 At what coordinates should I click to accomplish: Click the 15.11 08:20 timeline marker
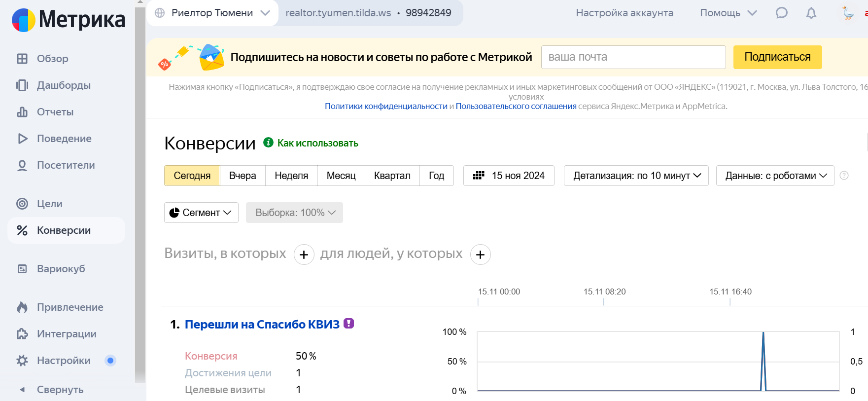tap(604, 292)
